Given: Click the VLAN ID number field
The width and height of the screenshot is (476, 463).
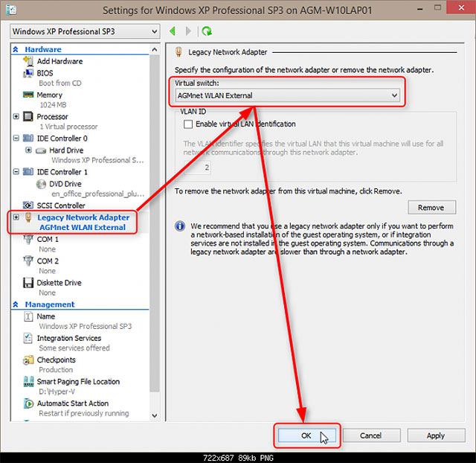Looking at the screenshot, I should click(x=197, y=167).
